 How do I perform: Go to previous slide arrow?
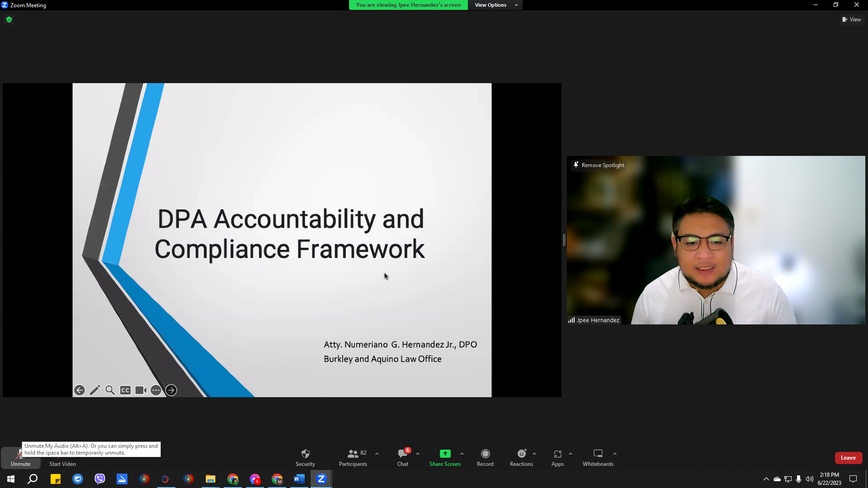[80, 390]
